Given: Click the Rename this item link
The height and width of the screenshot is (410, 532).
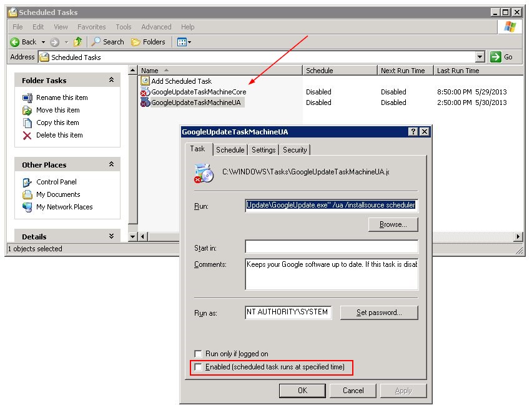Looking at the screenshot, I should (62, 97).
